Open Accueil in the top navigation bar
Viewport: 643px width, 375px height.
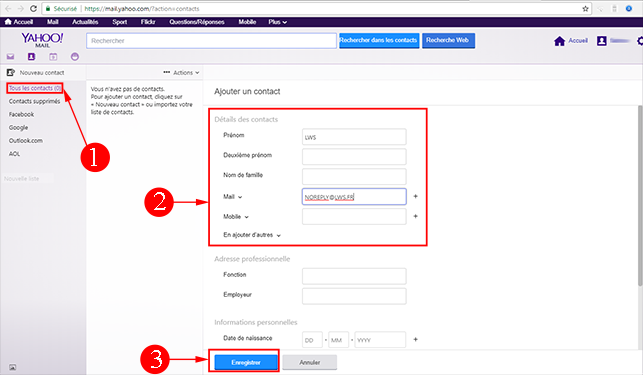19,22
